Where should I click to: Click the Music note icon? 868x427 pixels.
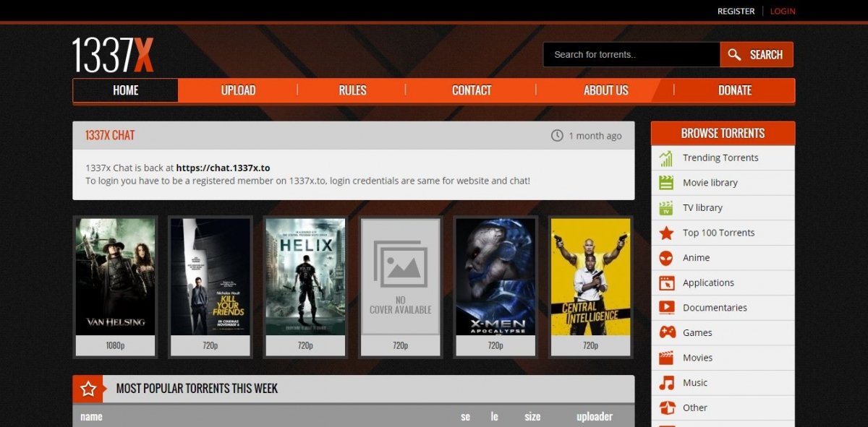666,383
